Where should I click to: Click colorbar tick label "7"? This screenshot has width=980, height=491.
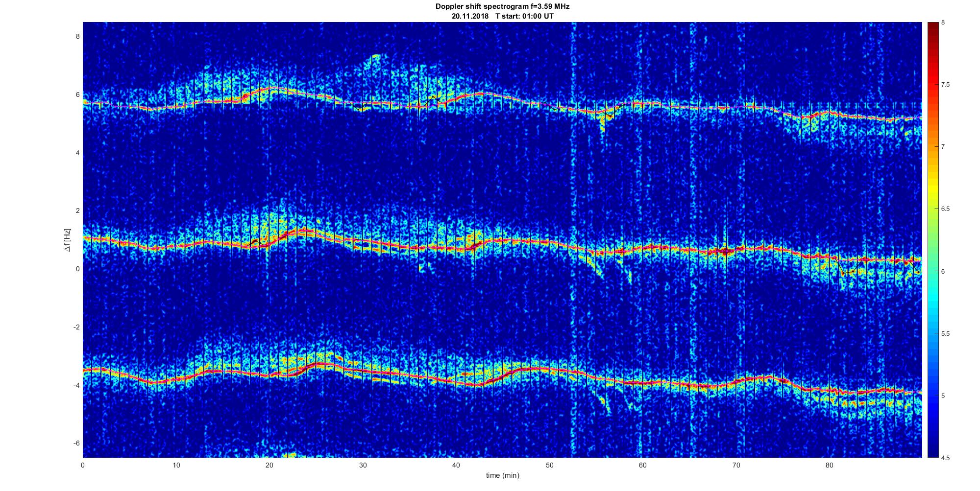tap(943, 147)
